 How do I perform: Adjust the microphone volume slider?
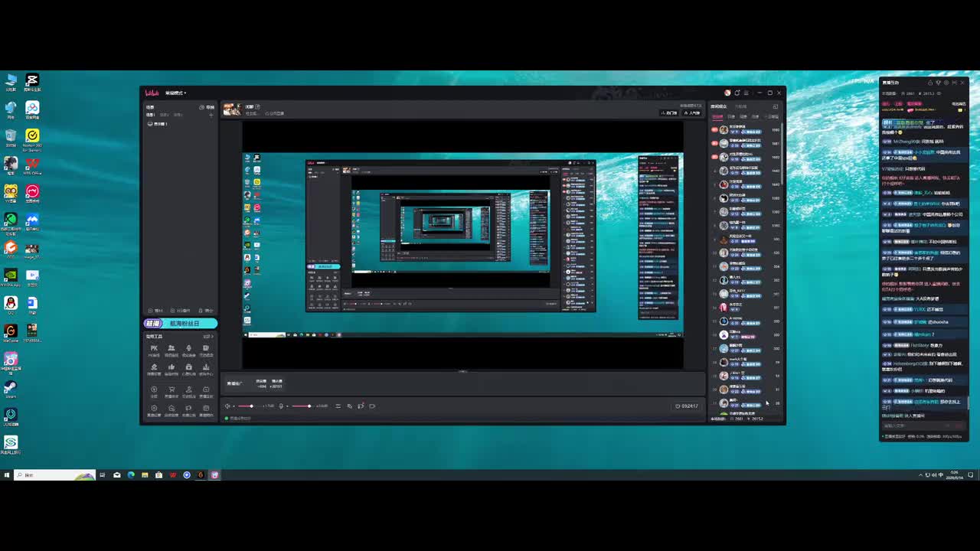pyautogui.click(x=304, y=406)
